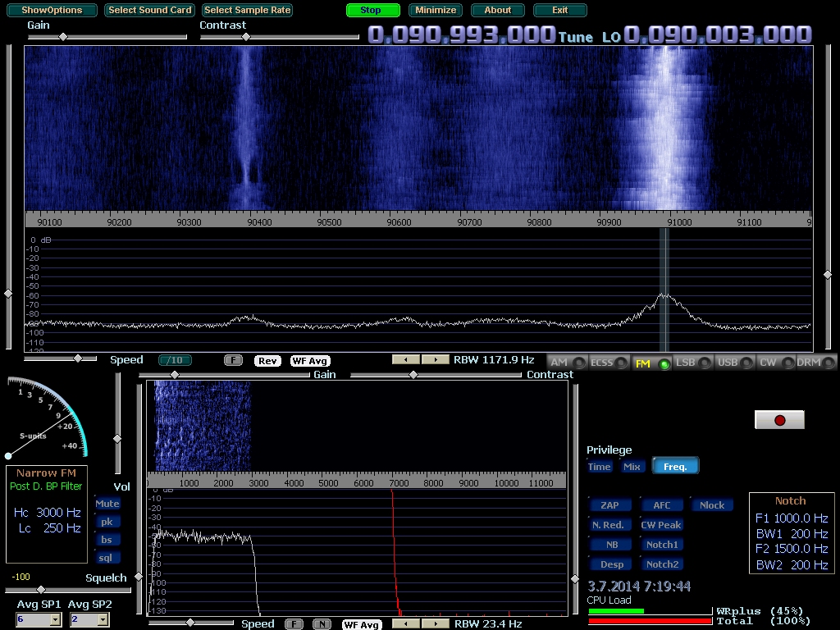The image size is (840, 630).
Task: Click the top Gain slider
Action: (x=107, y=37)
